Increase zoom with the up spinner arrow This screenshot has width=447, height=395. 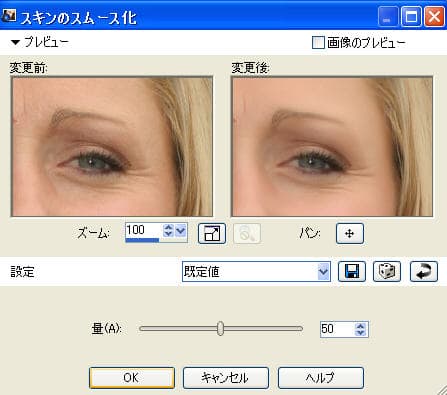[168, 227]
